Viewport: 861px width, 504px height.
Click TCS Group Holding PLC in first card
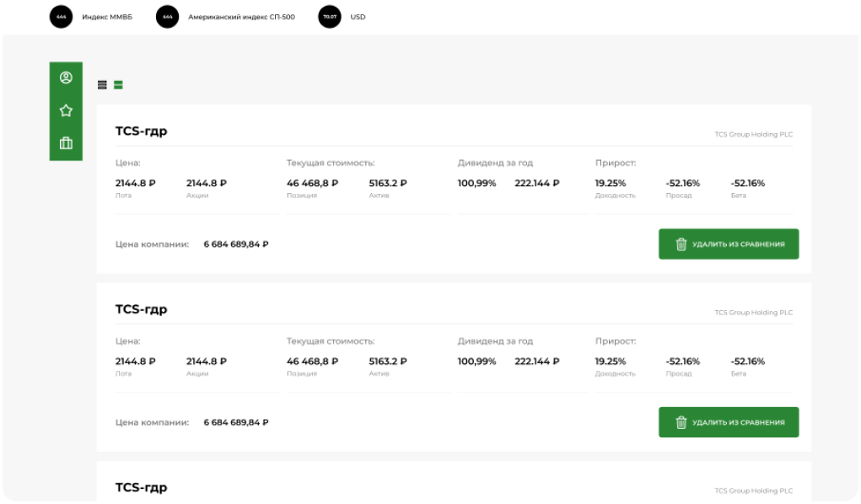click(753, 135)
